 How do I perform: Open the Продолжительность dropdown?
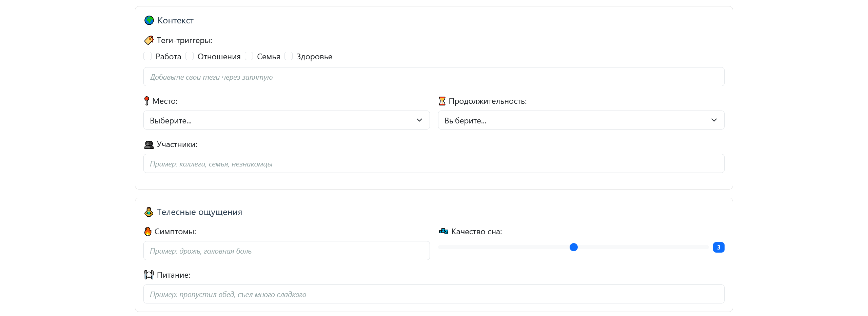tap(581, 120)
